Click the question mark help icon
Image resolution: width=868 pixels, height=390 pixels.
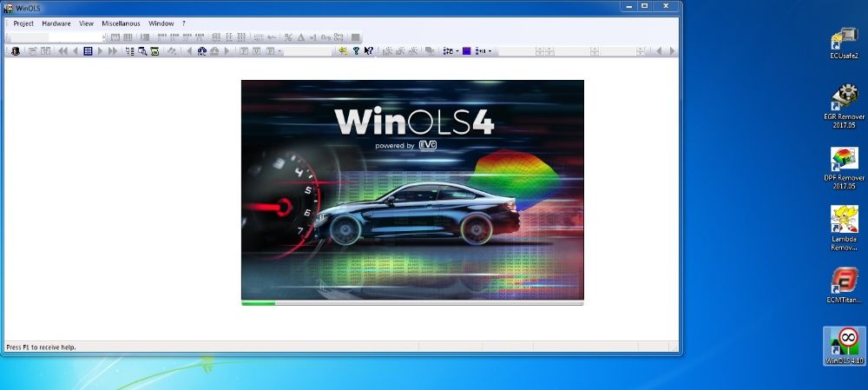pyautogui.click(x=356, y=51)
